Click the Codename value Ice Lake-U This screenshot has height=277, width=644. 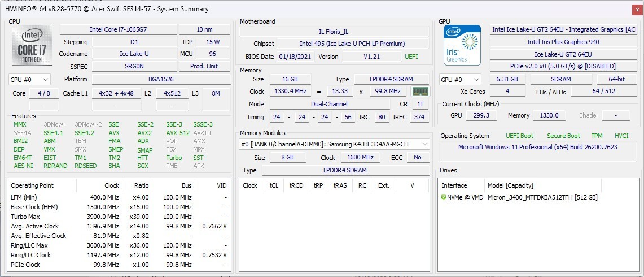[134, 54]
